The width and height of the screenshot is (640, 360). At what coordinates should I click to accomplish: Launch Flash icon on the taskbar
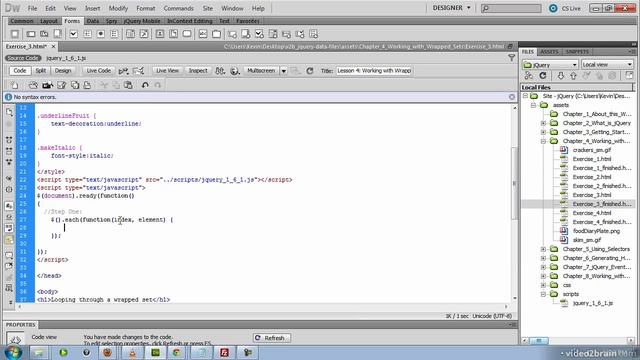[224, 352]
